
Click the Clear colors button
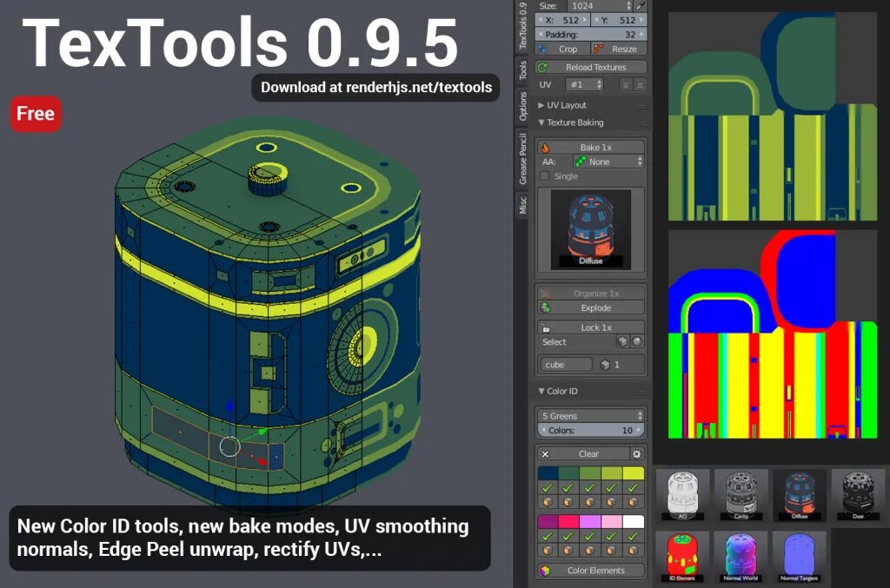click(x=583, y=454)
